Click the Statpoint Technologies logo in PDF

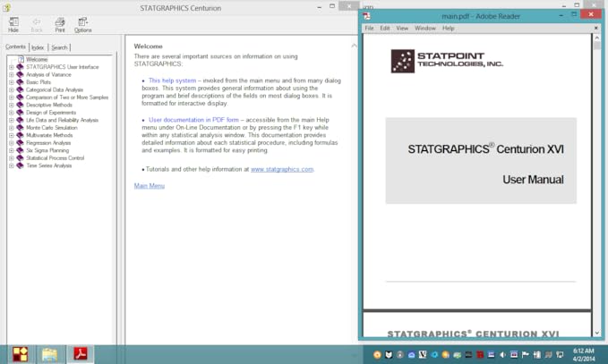[447, 61]
